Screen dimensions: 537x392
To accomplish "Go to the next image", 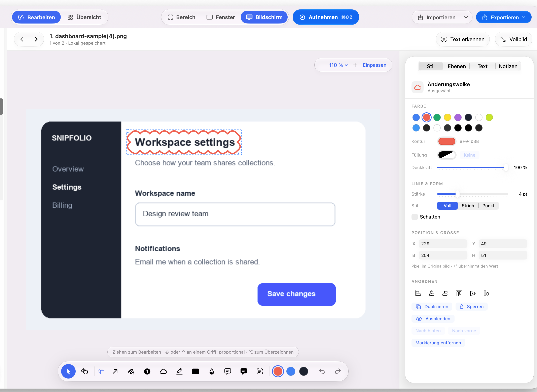I will point(36,39).
